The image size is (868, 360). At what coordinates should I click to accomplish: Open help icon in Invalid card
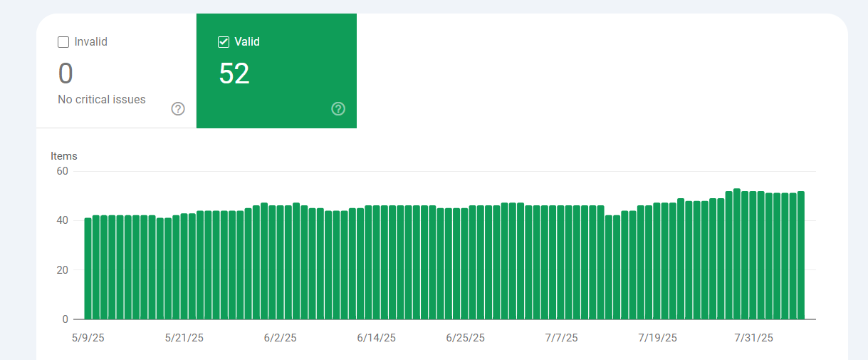tap(178, 109)
